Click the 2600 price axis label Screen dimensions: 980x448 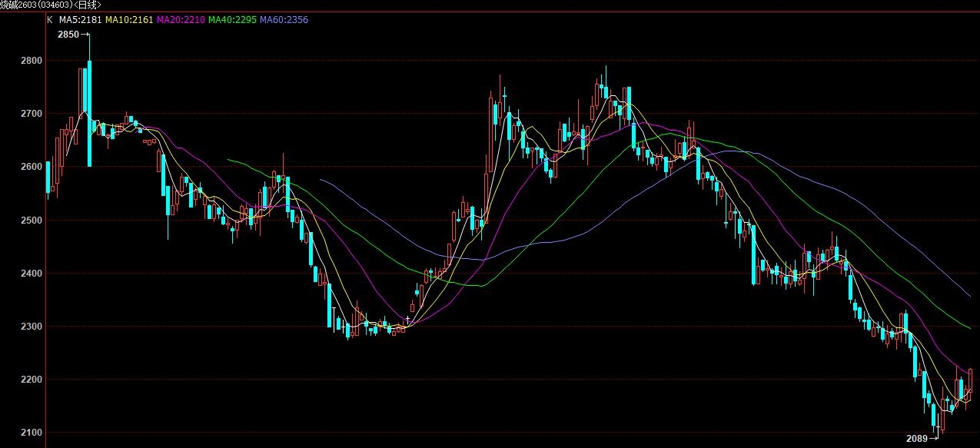(x=32, y=167)
